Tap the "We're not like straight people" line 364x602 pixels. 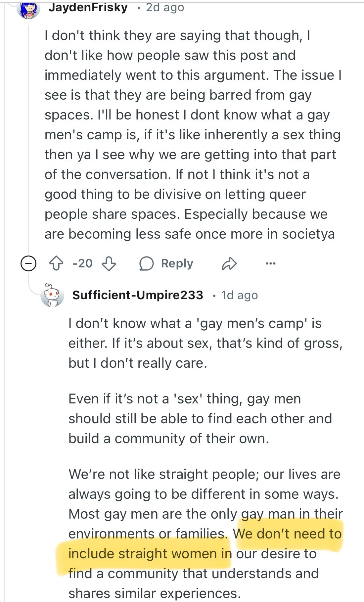point(204,475)
